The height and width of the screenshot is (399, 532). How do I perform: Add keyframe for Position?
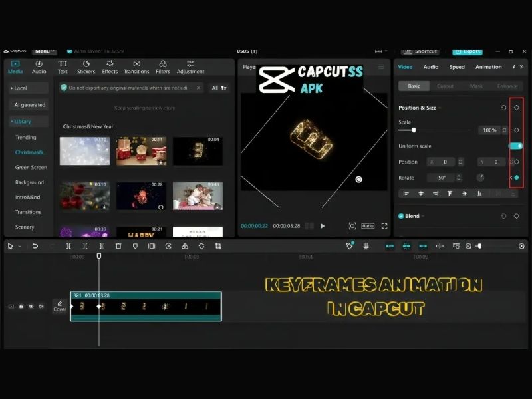coord(517,162)
